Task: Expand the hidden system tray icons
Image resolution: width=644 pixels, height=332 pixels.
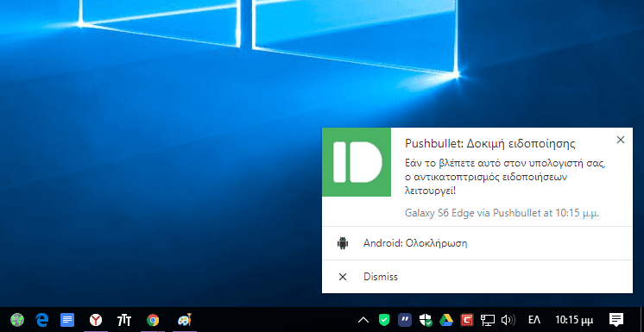Action: tap(363, 320)
